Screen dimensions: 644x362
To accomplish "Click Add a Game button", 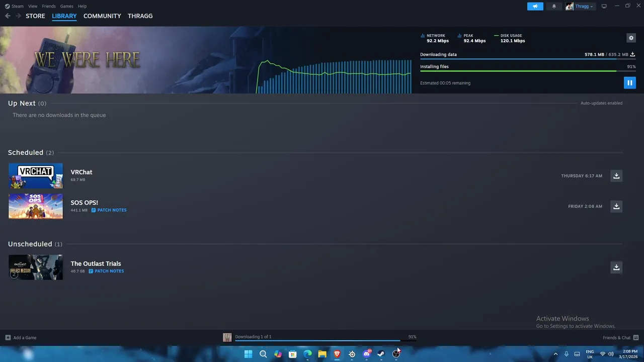I will 21,338.
